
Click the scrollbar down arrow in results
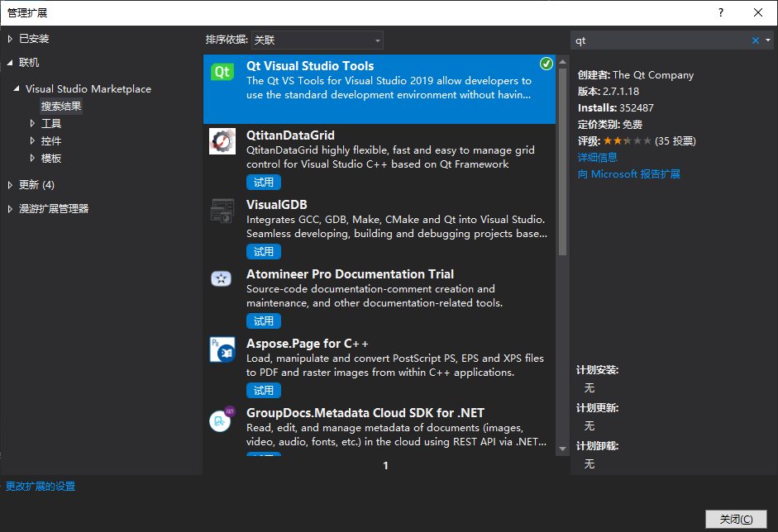562,449
